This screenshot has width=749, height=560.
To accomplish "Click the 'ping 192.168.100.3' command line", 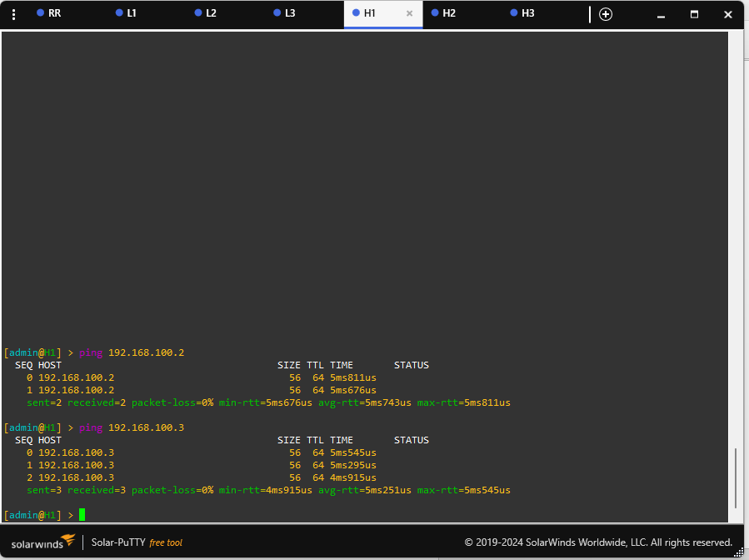I will [x=94, y=427].
